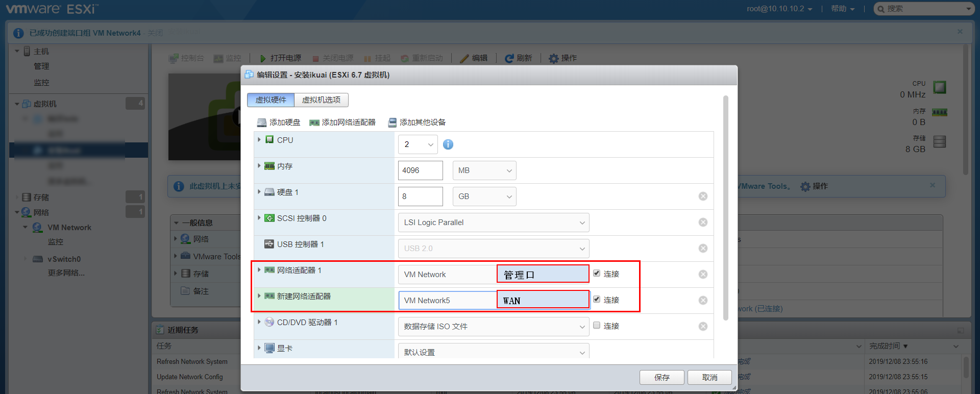Image resolution: width=980 pixels, height=394 pixels.
Task: Click the Add network adapter (添加网络适配器) icon
Action: [314, 122]
